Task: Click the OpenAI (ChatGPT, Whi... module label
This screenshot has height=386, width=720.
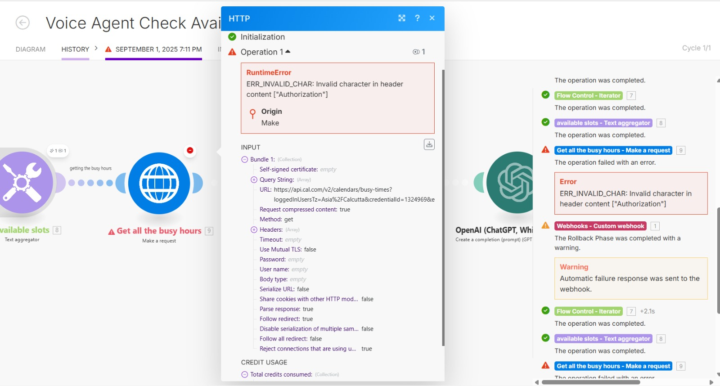Action: 494,230
